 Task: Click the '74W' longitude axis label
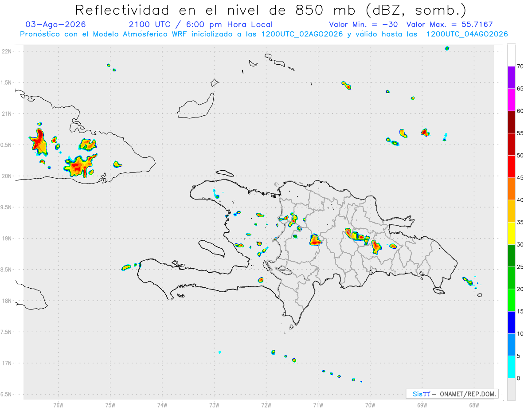tap(162, 405)
